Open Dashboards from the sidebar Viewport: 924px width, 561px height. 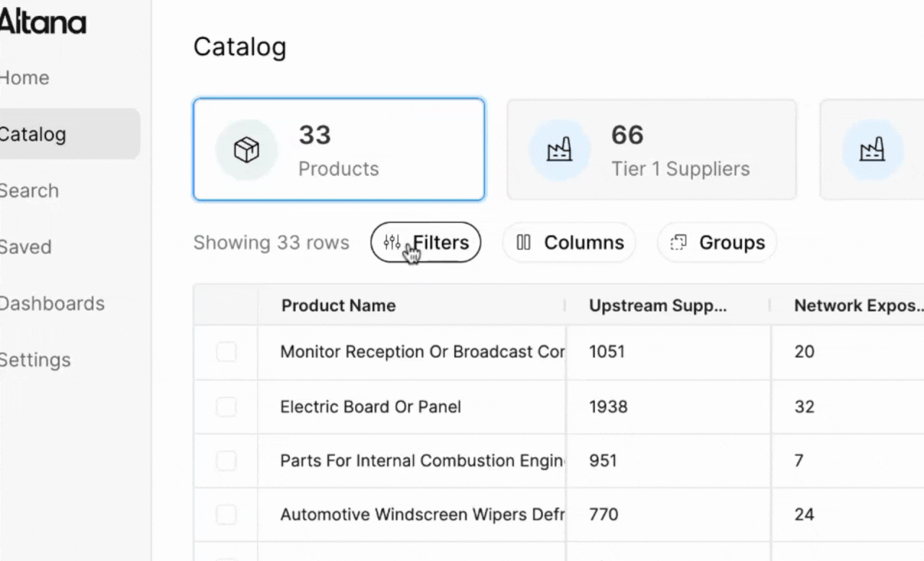52,303
